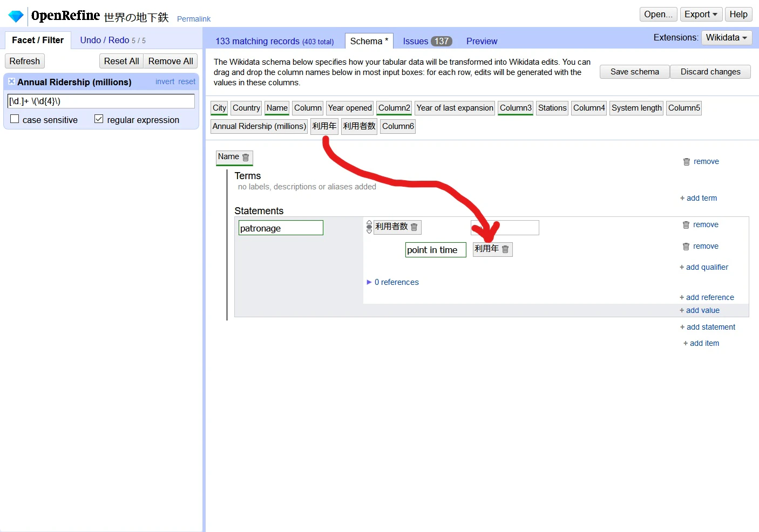Click trash icon on 利用年 qualifier chip
759x532 pixels.
click(505, 249)
